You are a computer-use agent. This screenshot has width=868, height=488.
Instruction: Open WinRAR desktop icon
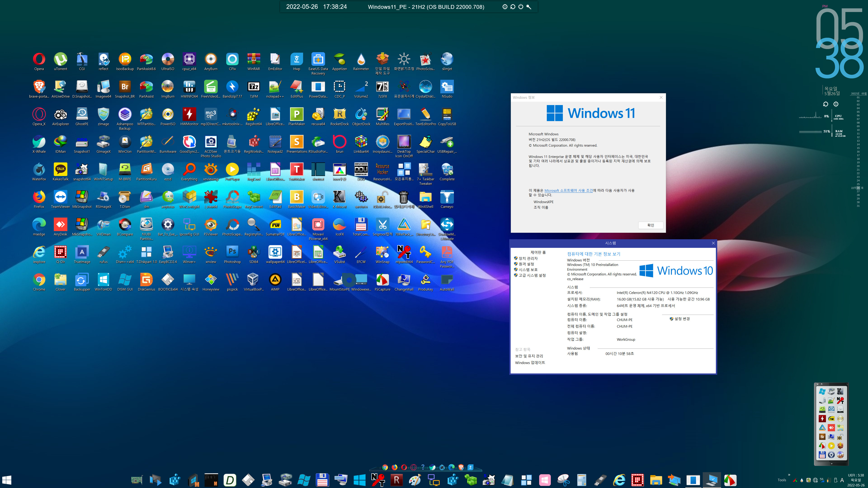pyautogui.click(x=254, y=61)
